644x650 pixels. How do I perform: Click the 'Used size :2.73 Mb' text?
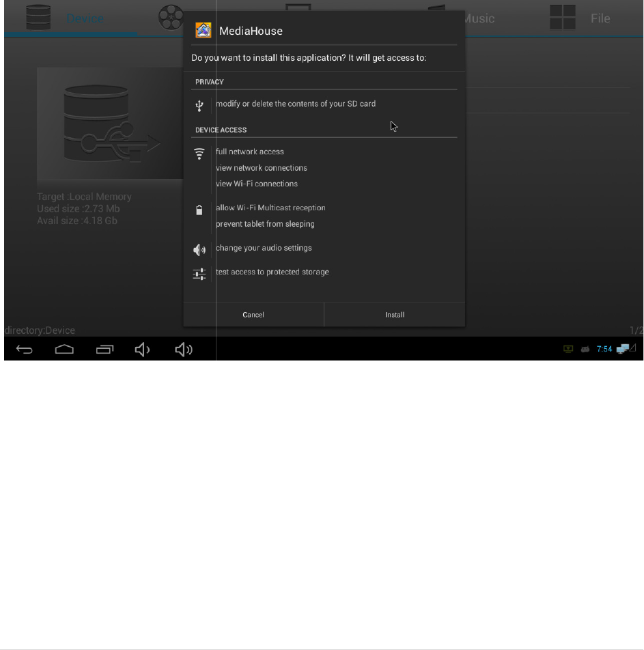pyautogui.click(x=78, y=208)
